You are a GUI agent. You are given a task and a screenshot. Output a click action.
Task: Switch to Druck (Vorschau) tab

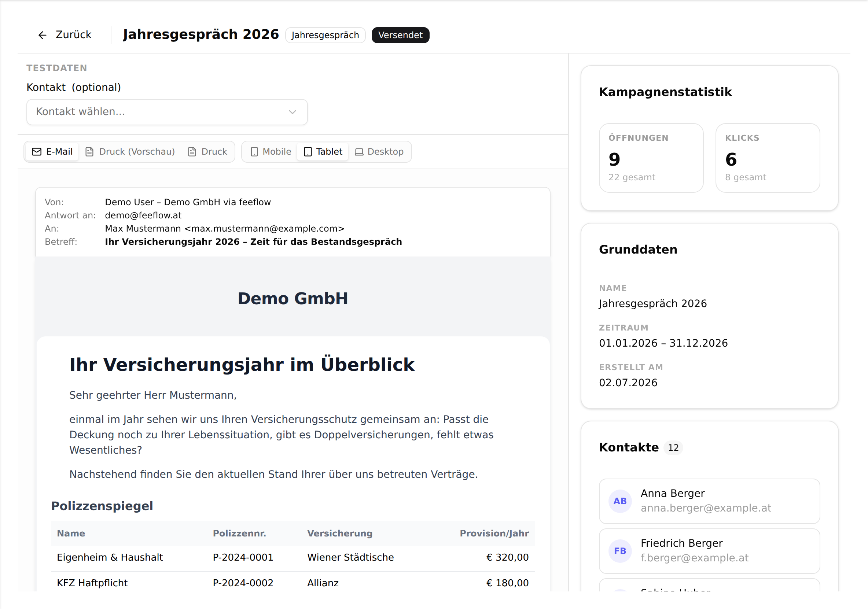(130, 152)
